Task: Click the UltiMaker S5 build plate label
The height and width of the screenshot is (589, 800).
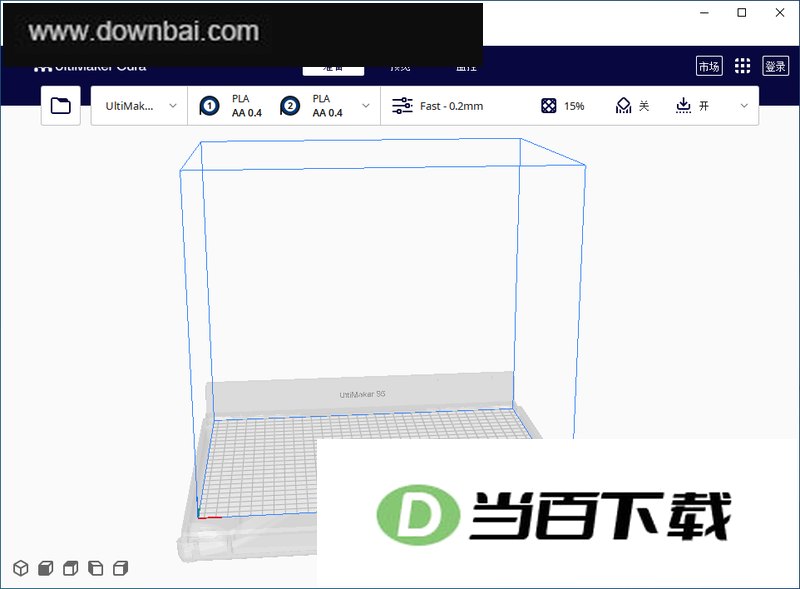Action: pos(363,395)
